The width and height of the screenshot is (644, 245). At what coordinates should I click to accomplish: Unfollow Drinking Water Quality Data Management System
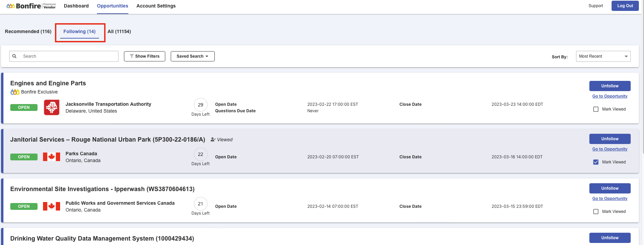click(610, 238)
